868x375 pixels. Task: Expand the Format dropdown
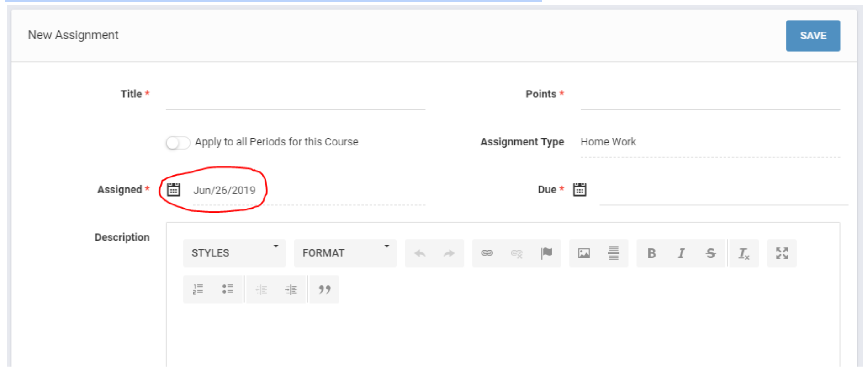[x=345, y=253]
